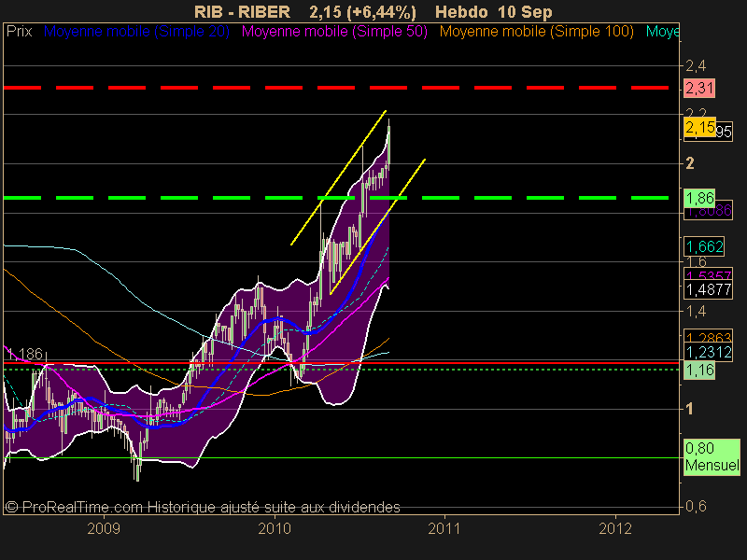Click the '(+6,44%)' change value in title
Screen dimensions: 747x560
pos(381,11)
